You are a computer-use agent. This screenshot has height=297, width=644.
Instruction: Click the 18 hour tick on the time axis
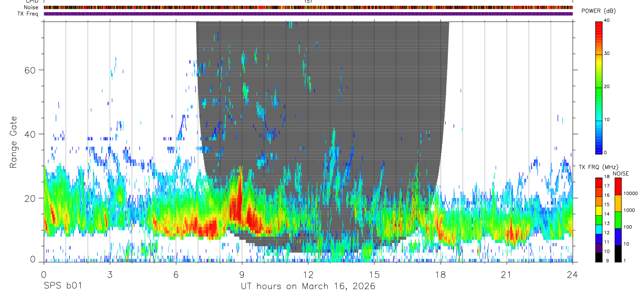click(x=440, y=274)
